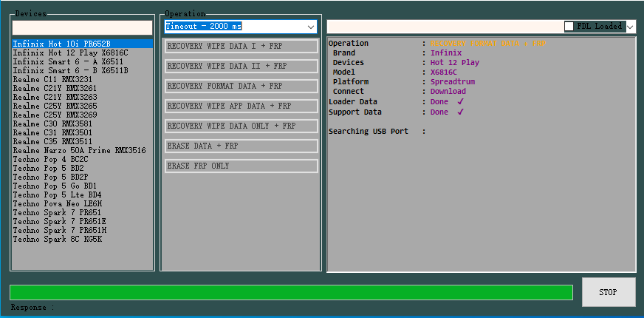644x318 pixels.
Task: Select Techno Pop 5 Lte BD4 device
Action: 83,194
